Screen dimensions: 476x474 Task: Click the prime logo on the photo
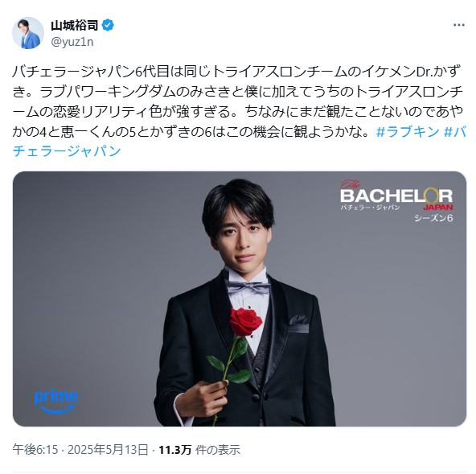(55, 401)
